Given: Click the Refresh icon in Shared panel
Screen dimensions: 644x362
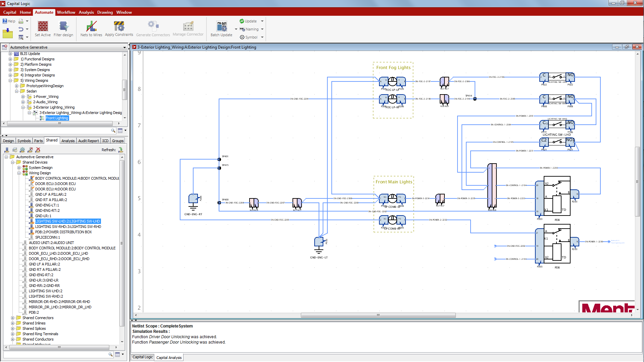Looking at the screenshot, I should (x=121, y=150).
